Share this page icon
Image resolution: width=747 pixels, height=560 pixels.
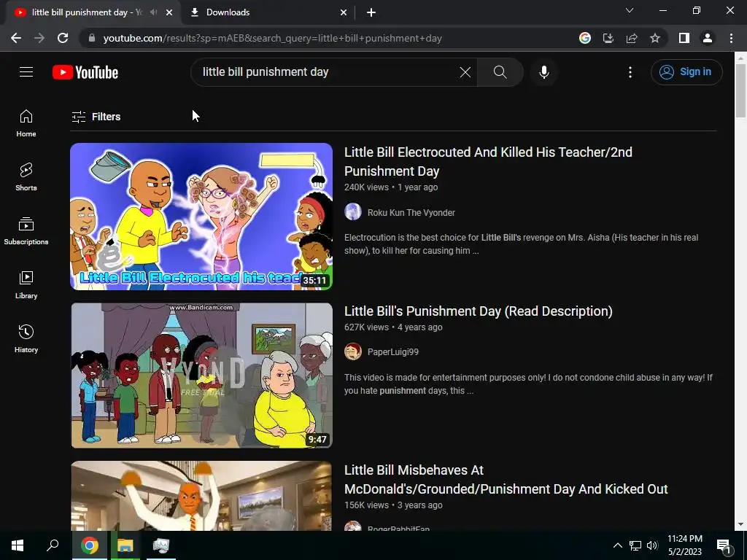tap(632, 38)
